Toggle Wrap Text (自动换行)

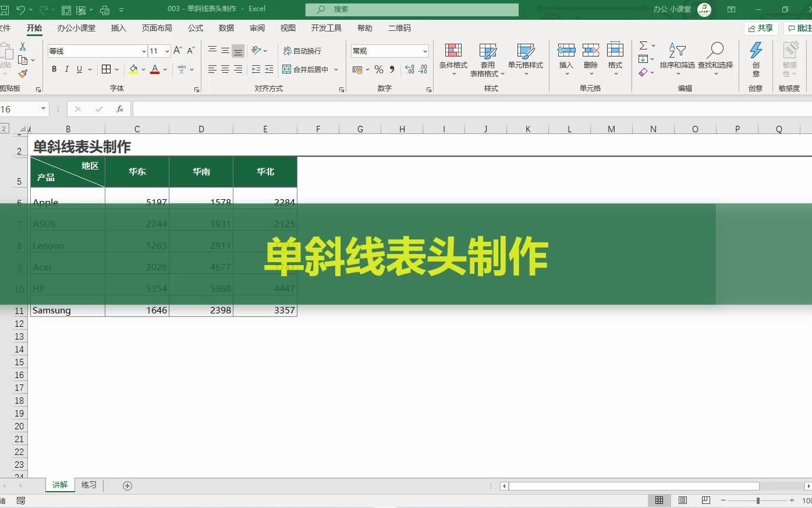point(302,51)
